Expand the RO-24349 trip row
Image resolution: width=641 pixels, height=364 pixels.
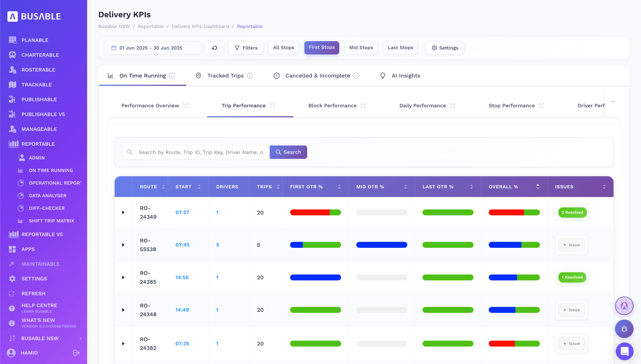(123, 212)
